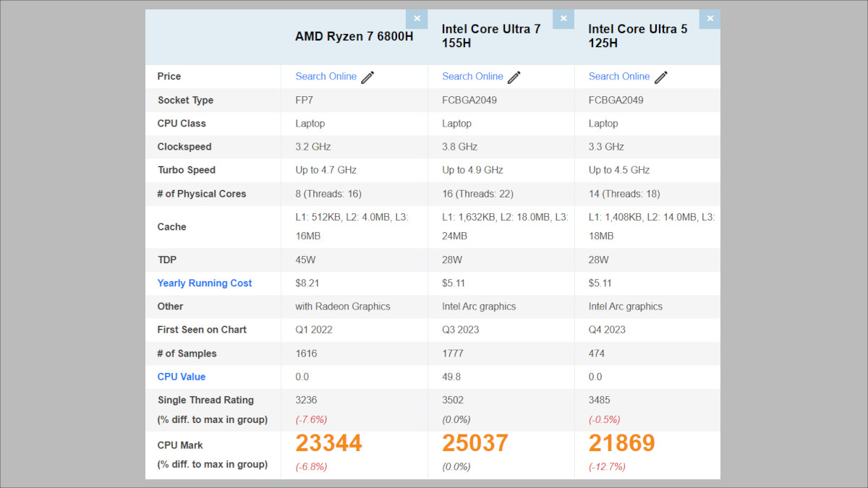Click the 21869 CPU Mark score
The height and width of the screenshot is (488, 868).
621,443
